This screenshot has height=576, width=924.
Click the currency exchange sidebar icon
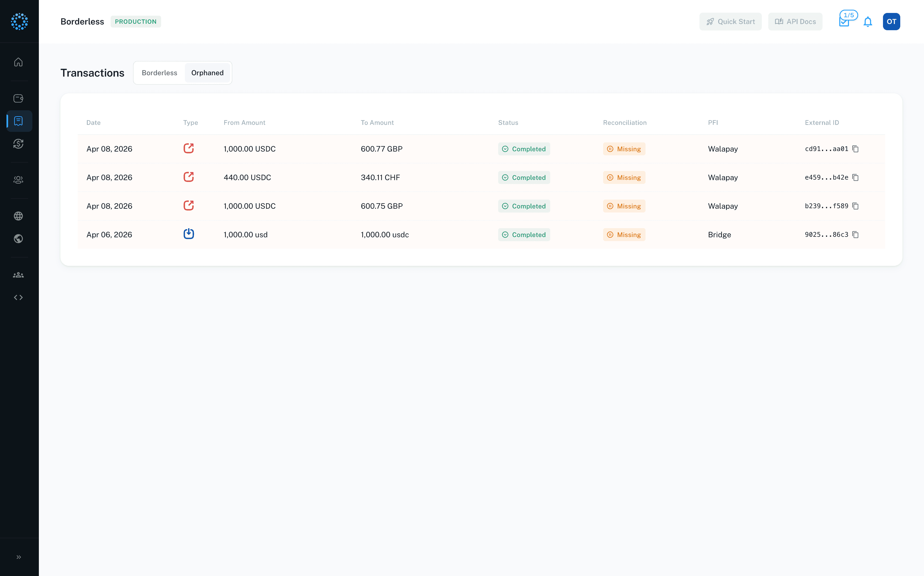18,144
